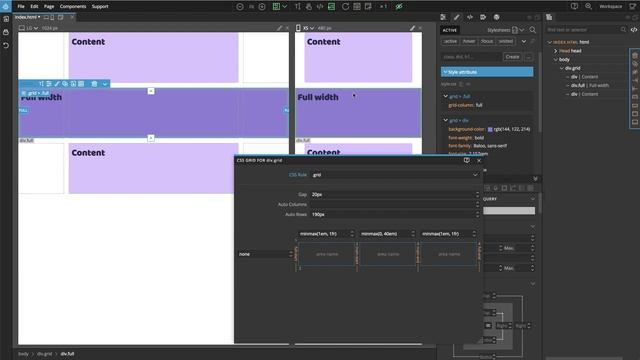Click the hand interaction tool icon
This screenshot has width=640, height=360.
click(309, 7)
